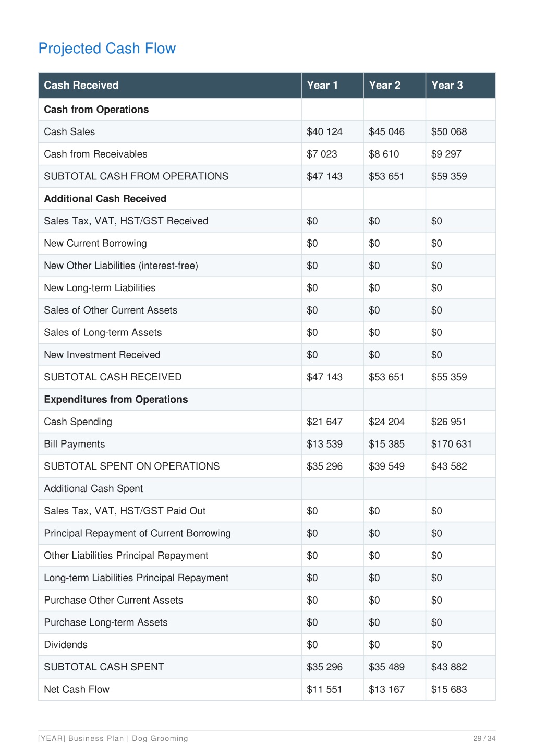
Task: Click the Year 1 column header
Action: coord(322,85)
